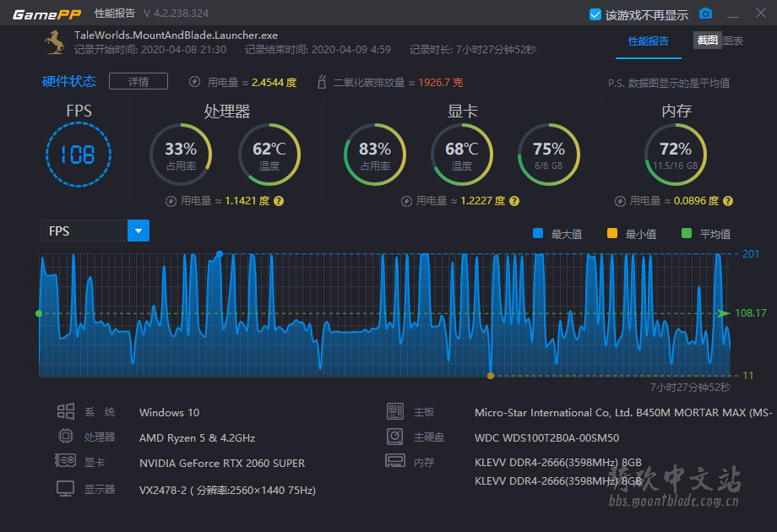Click the help icon next to 1.1421 度
The image size is (777, 532).
point(279,201)
